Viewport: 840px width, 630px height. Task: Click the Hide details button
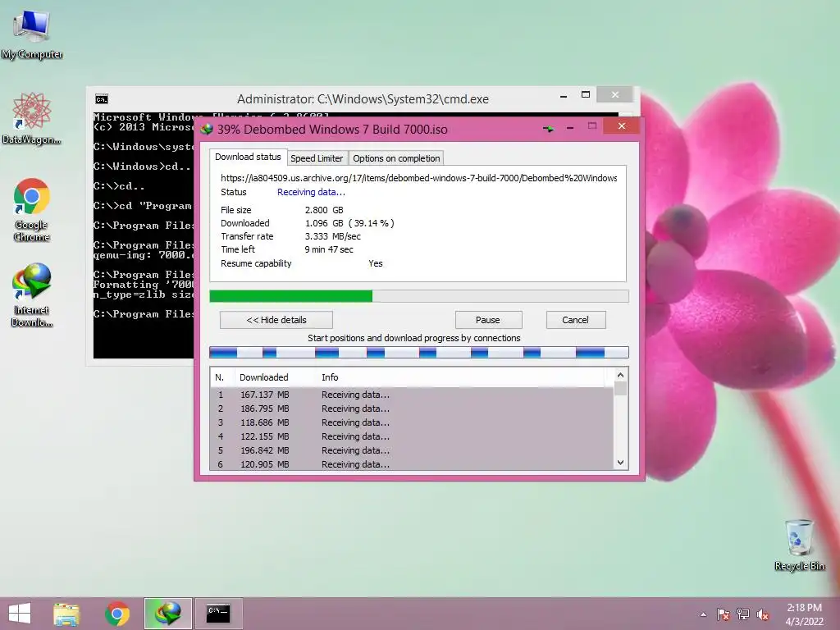point(276,320)
